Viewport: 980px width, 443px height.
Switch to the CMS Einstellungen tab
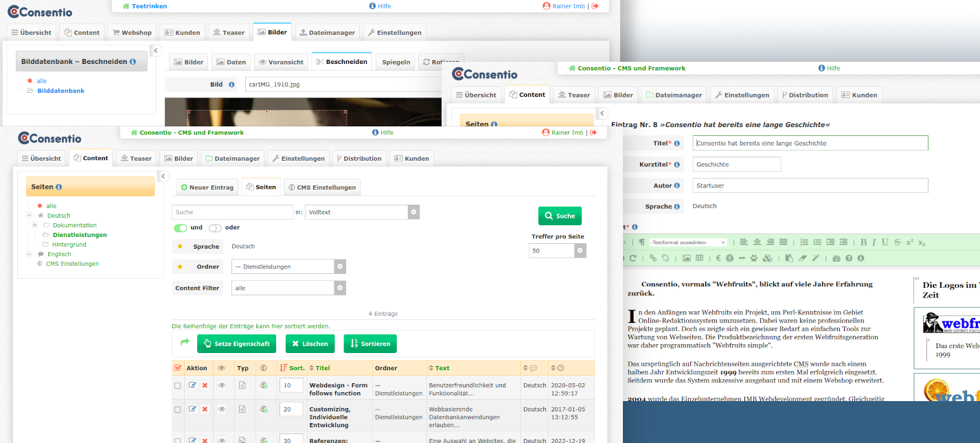(321, 188)
